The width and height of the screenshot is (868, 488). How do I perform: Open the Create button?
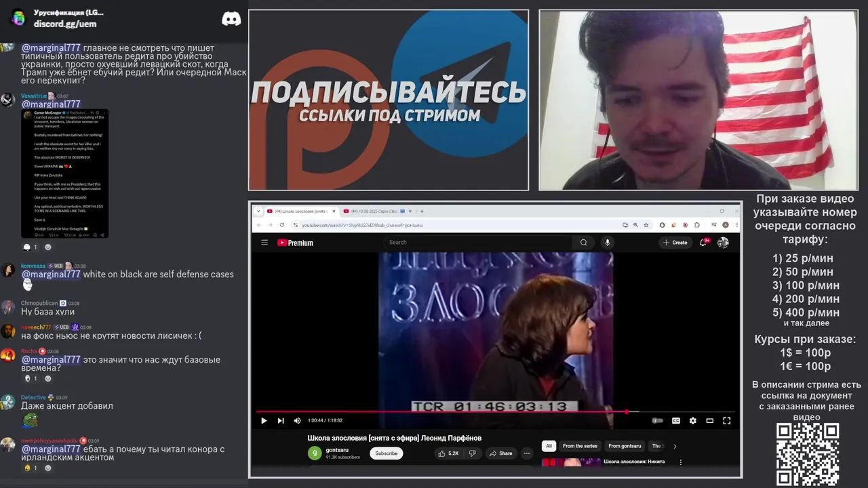point(675,242)
